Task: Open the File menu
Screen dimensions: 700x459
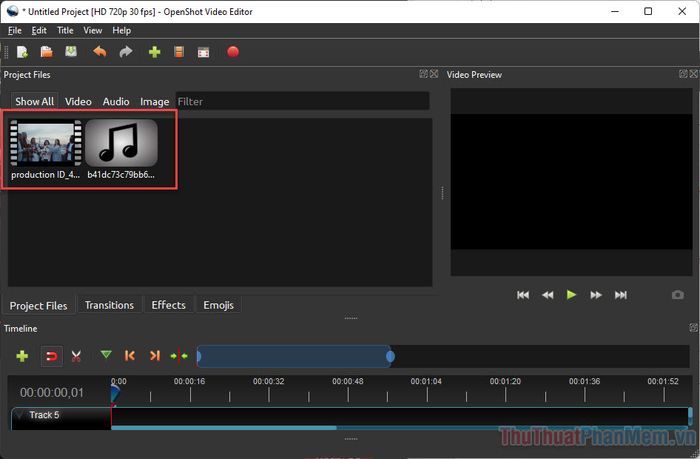Action: (x=15, y=30)
